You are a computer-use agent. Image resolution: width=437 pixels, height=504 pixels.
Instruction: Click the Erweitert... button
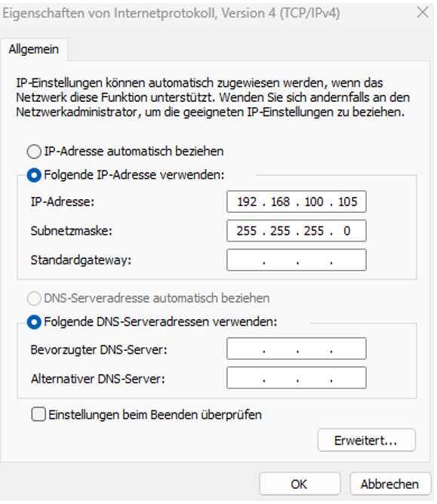coord(366,440)
